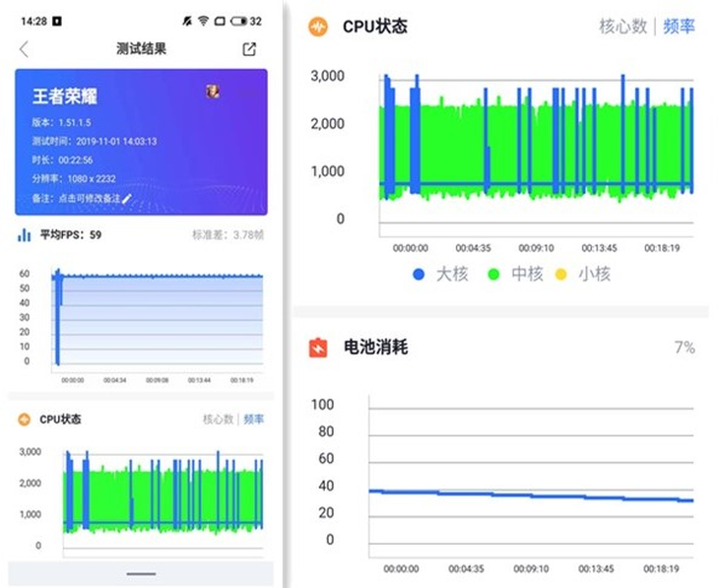Toggle 小核 legend yellow dot
Screen dimensions: 719x588
(560, 274)
